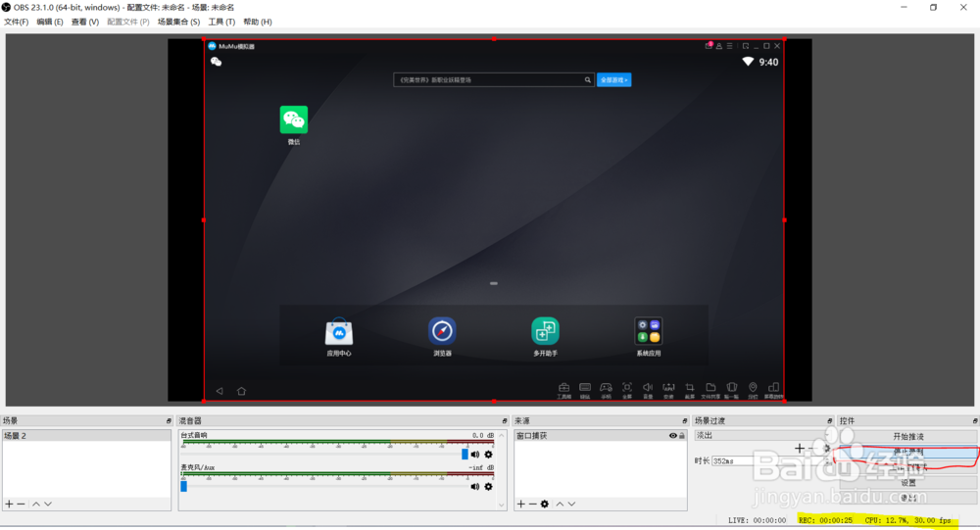This screenshot has width=980, height=530.
Task: Mute the 麦克风/Aux speaker icon
Action: [x=475, y=486]
